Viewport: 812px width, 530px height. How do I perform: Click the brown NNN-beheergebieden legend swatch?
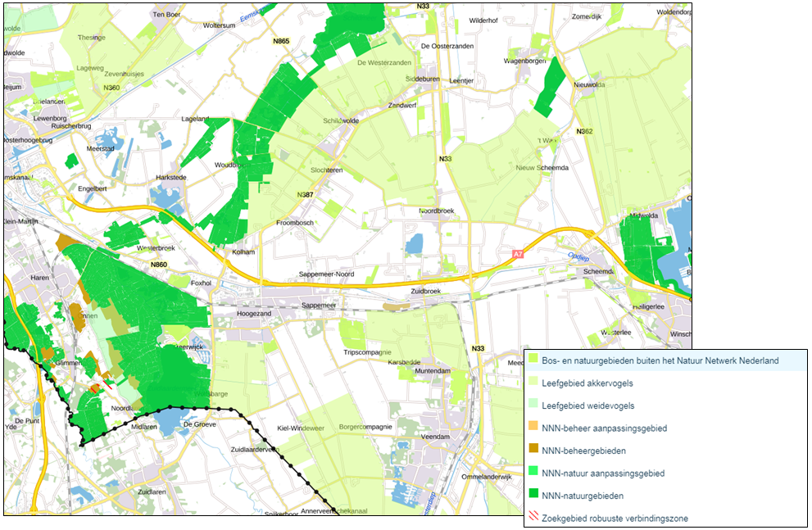(x=533, y=451)
